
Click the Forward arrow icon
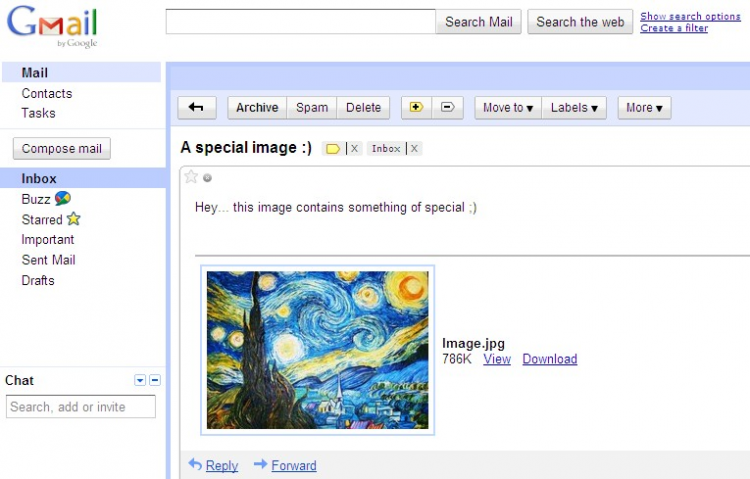pos(260,464)
